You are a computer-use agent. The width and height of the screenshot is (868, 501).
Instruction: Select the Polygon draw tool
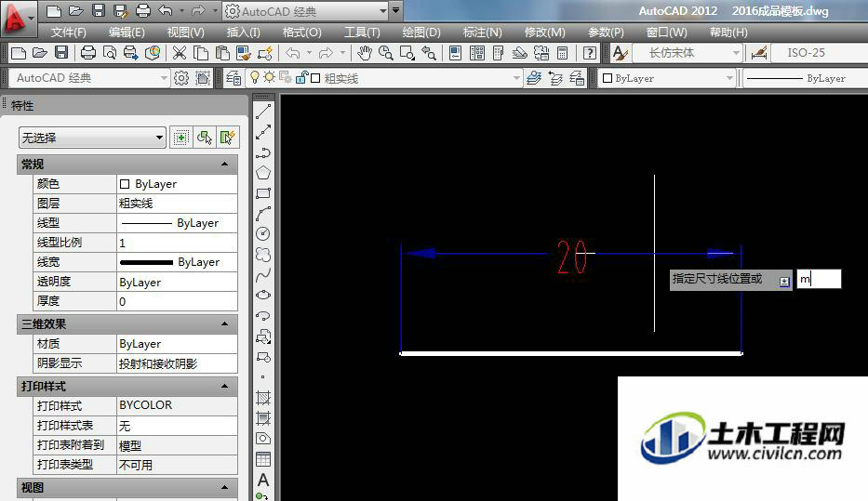(263, 173)
